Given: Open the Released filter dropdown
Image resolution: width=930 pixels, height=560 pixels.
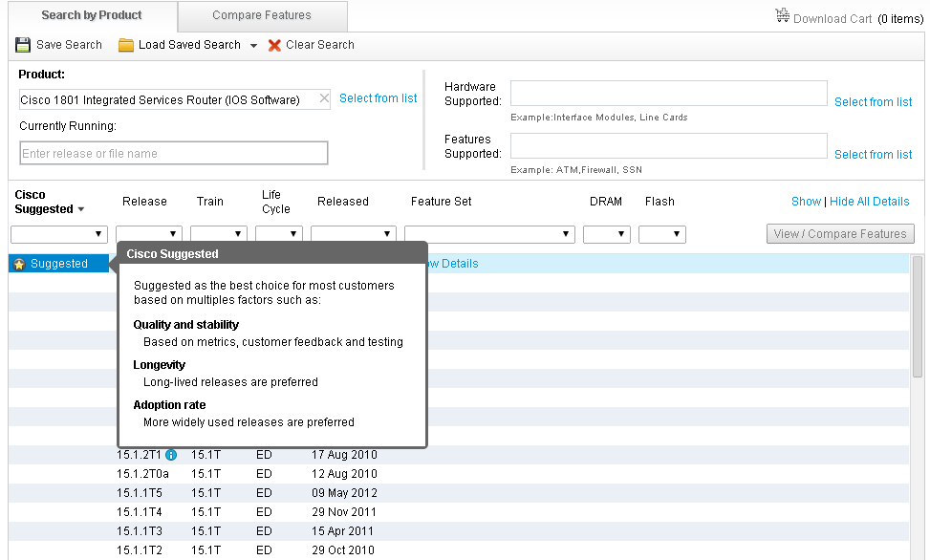Looking at the screenshot, I should [354, 234].
